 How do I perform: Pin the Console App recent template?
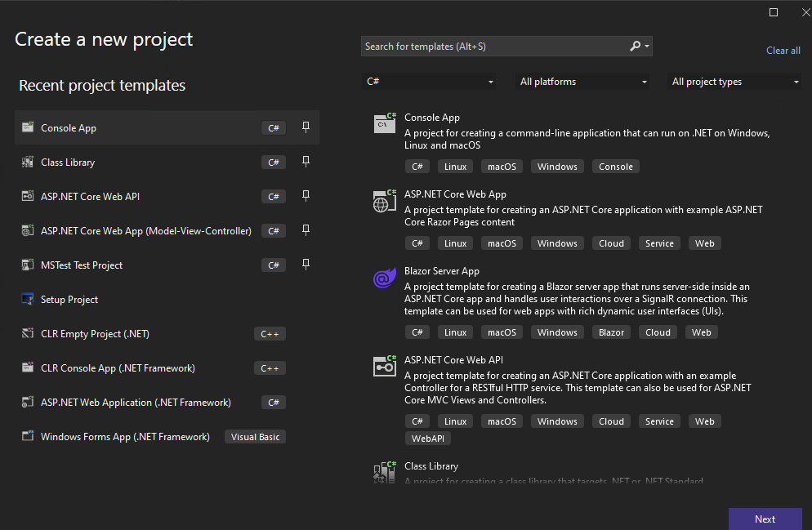point(306,127)
